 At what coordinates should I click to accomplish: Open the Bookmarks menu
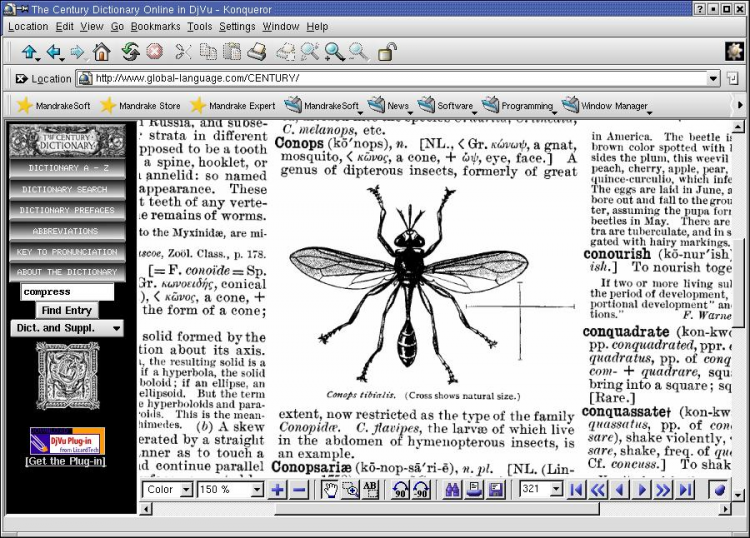pyautogui.click(x=155, y=26)
